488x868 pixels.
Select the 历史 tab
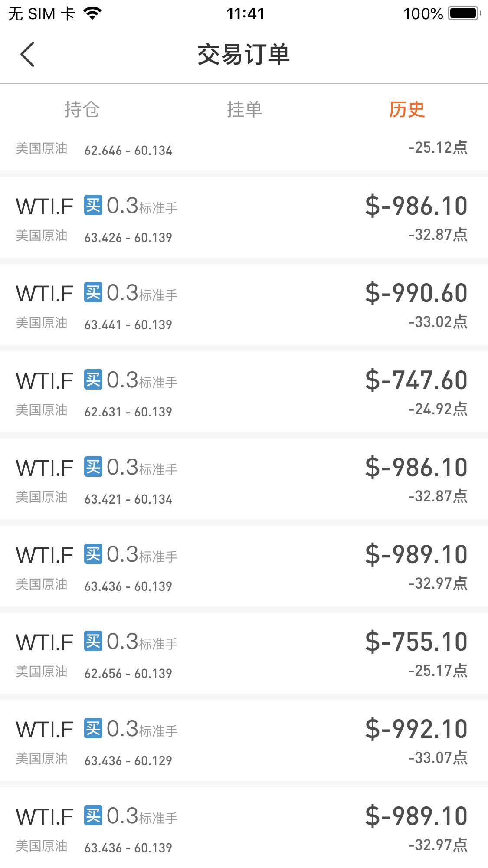[406, 109]
